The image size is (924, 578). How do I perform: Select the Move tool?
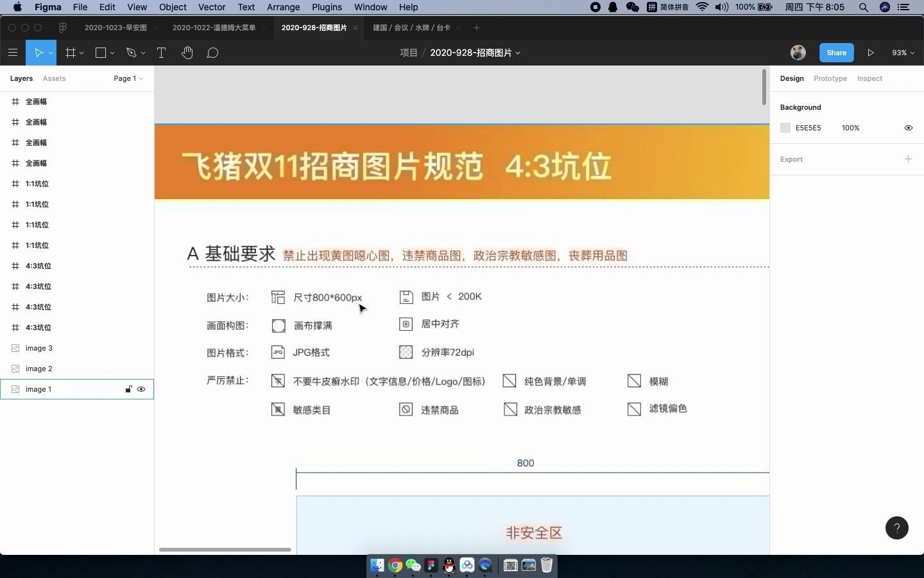[x=38, y=53]
